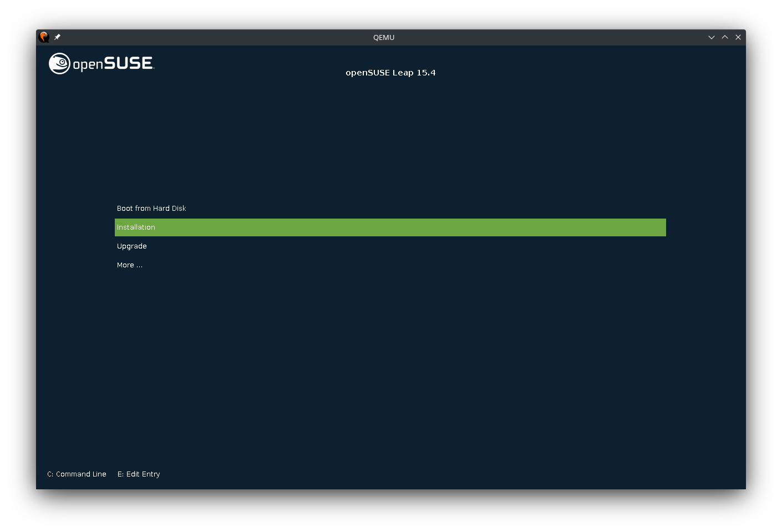Viewport: 782px width, 532px height.
Task: Open C: Command Line from the footer
Action: 77,474
